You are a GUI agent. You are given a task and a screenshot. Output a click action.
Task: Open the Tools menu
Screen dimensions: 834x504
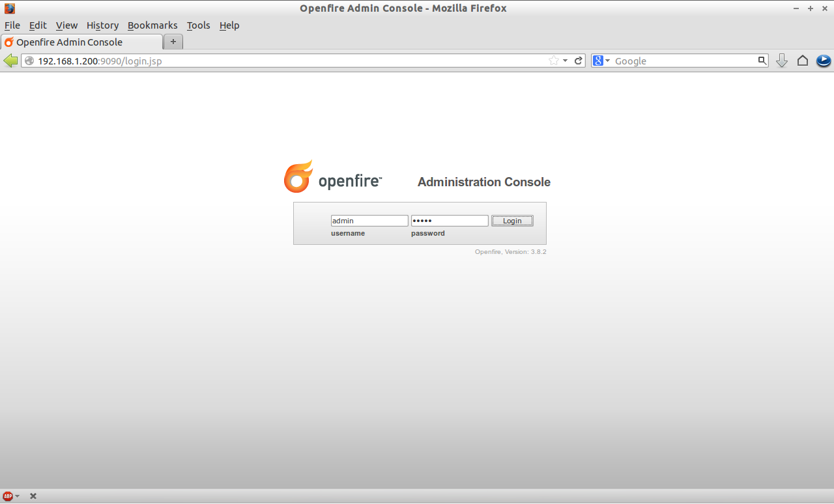tap(198, 25)
